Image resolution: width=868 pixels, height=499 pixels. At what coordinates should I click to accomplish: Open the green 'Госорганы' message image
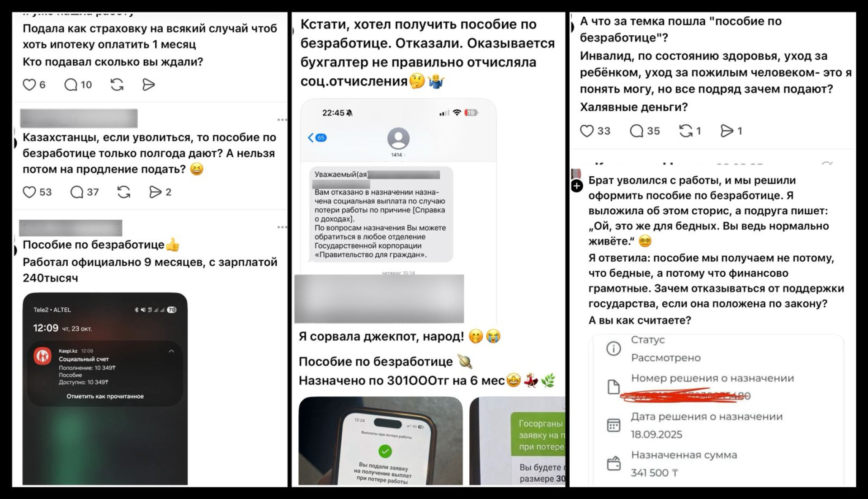click(x=517, y=441)
